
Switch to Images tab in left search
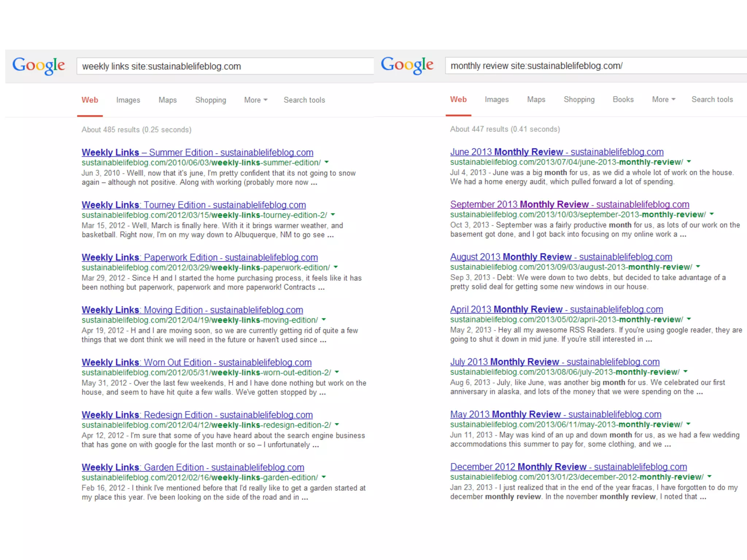click(x=128, y=100)
